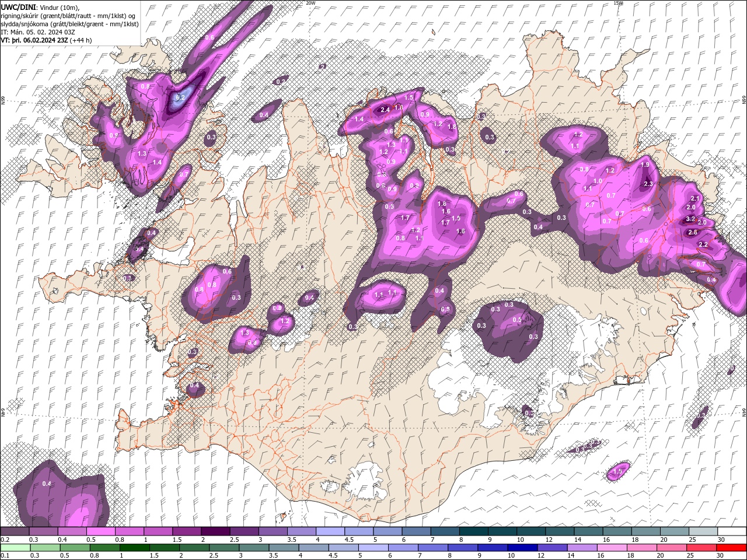747x560 pixels.
Task: Pick the rain legend swatch between 7 and 8
Action: click(x=433, y=548)
